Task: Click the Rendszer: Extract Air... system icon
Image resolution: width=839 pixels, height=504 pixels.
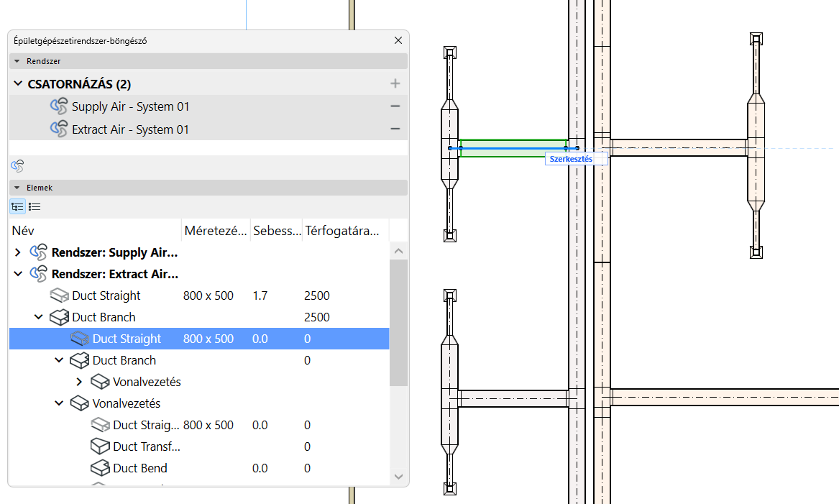Action: 38,274
